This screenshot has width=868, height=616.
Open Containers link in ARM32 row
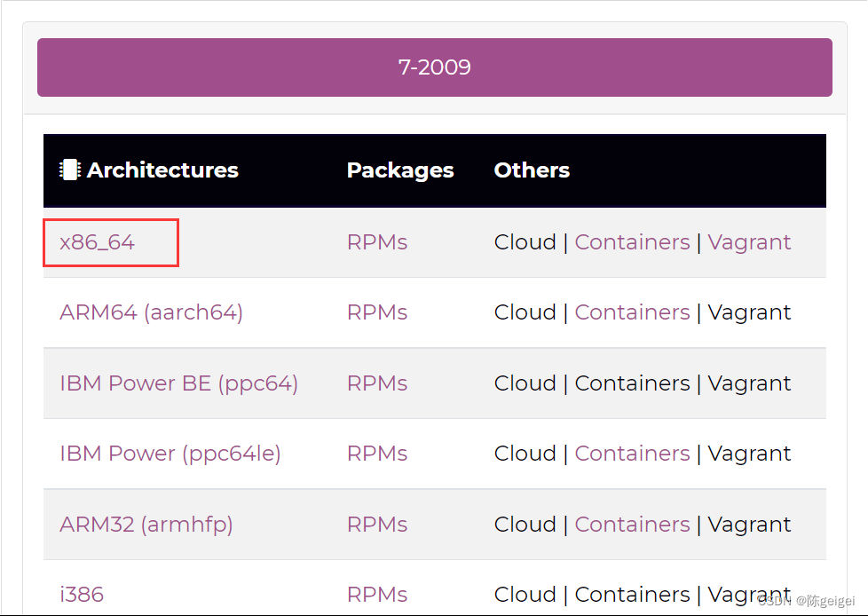(632, 524)
